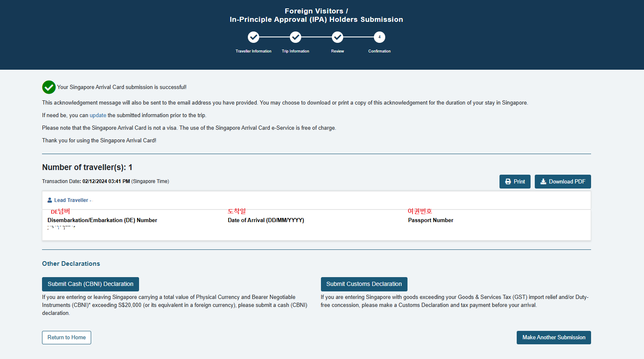Click 'Thank you for using the Singapore Arrival Card!'
The width and height of the screenshot is (644, 359).
coord(99,141)
